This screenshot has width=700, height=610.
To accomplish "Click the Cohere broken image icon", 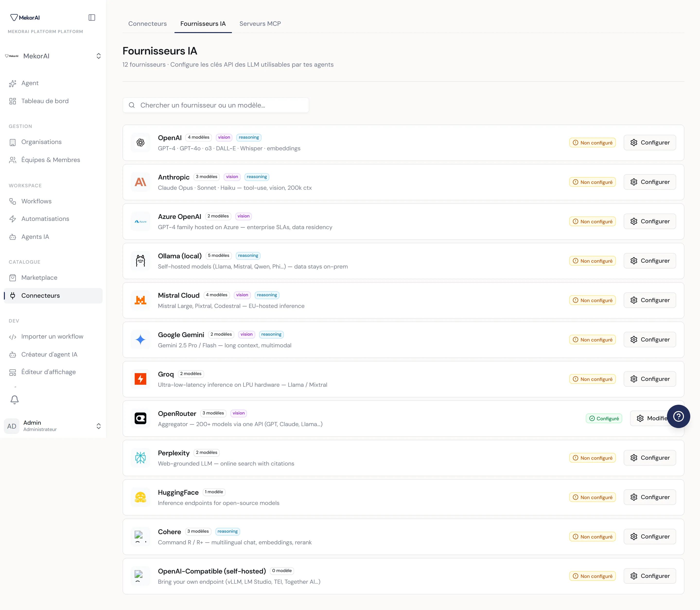I will point(140,537).
